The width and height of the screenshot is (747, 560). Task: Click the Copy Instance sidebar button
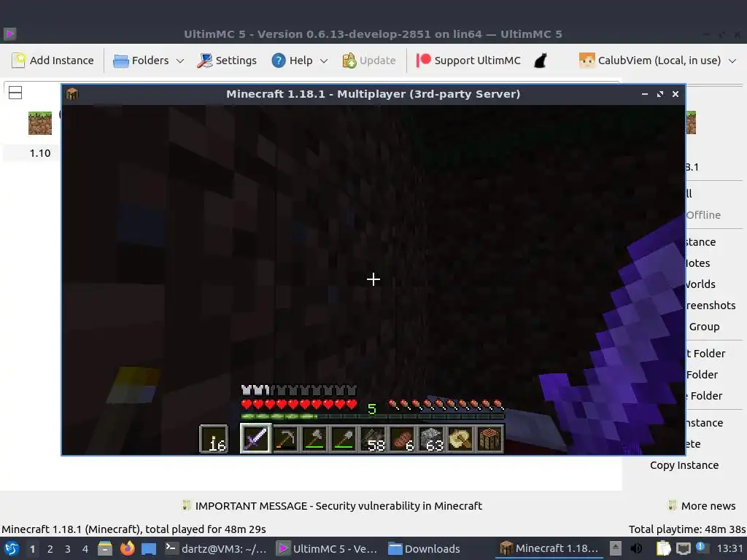pyautogui.click(x=684, y=465)
